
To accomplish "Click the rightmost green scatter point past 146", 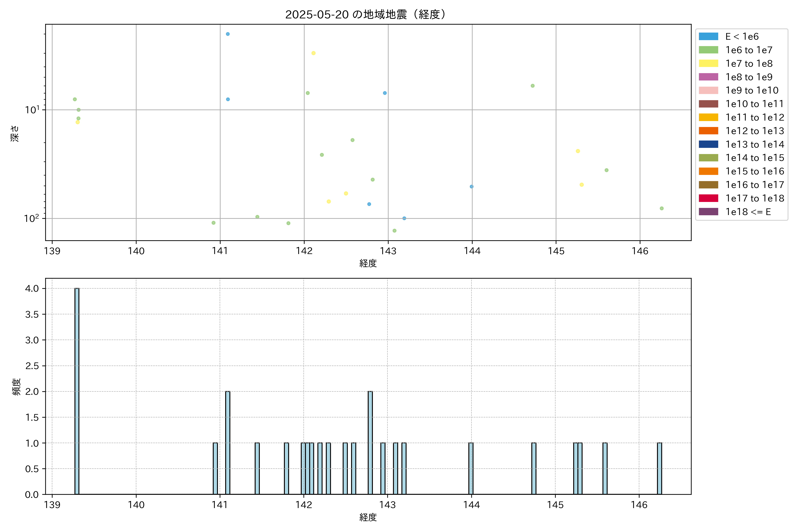I will 662,208.
